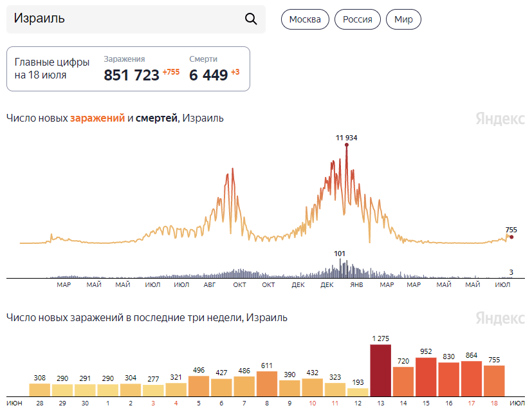
Task: Click the bold смертей word in chart title
Action: (156, 118)
